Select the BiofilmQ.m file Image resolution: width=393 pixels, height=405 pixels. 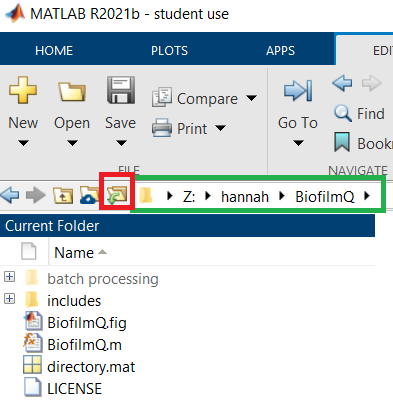(x=84, y=345)
